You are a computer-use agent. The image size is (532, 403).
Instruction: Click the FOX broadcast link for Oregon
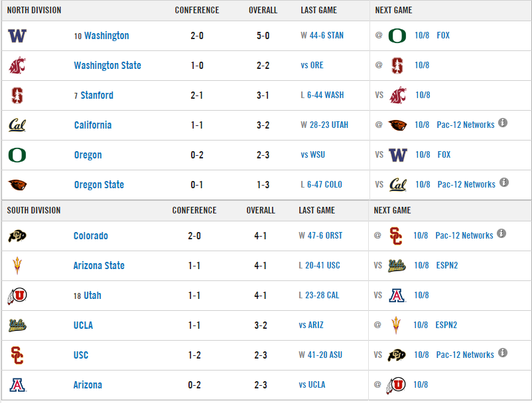[x=444, y=154]
